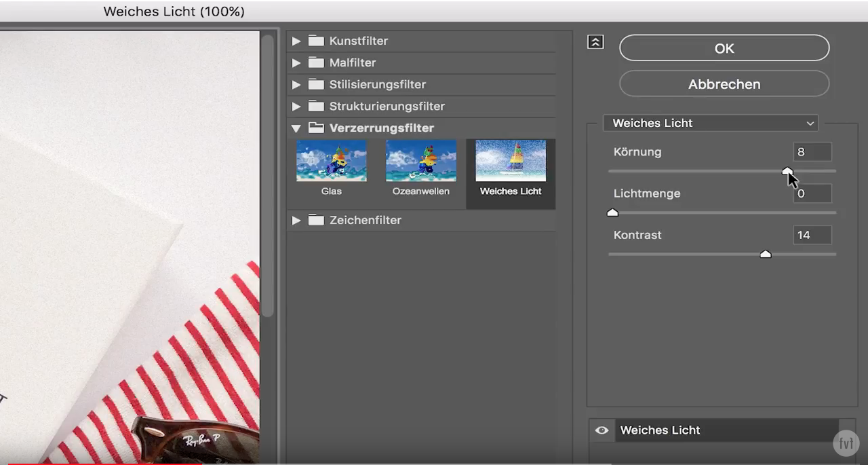Expand the Kunstfilter category
Viewport: 868px width, 465px height.
[x=296, y=41]
